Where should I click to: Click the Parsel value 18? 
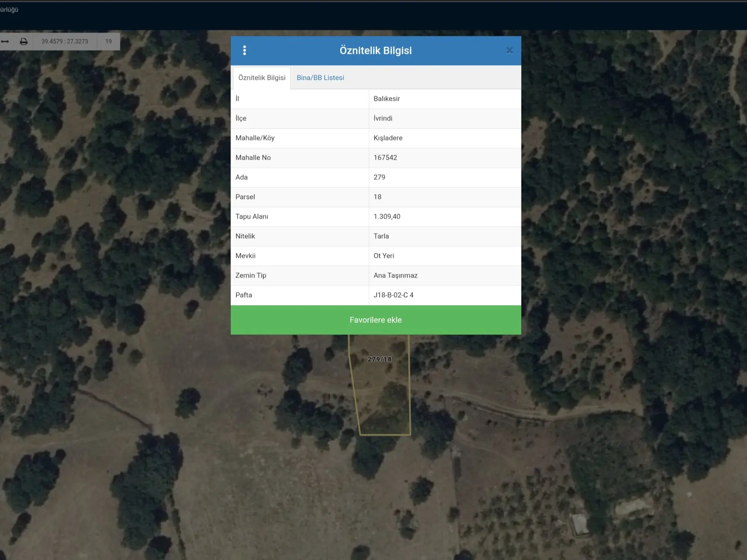click(x=377, y=197)
